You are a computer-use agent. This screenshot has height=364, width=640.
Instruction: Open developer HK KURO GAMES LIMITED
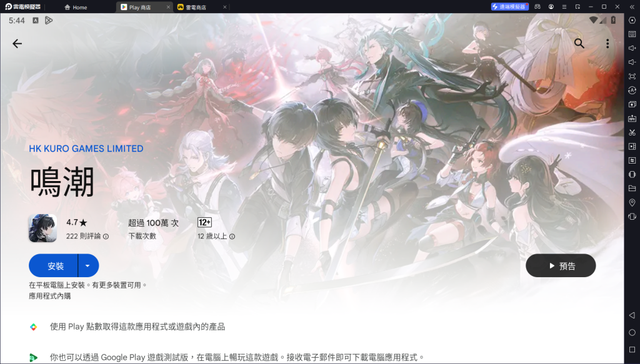tap(86, 149)
